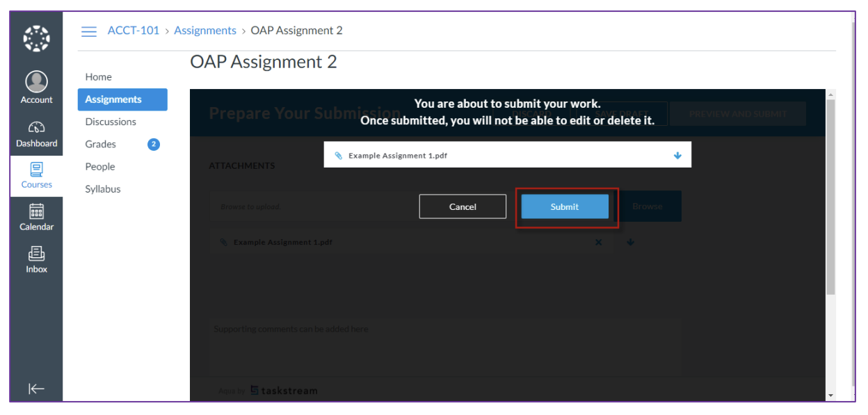Image resolution: width=868 pixels, height=415 pixels.
Task: Open Discussions in the course menu
Action: (x=111, y=122)
